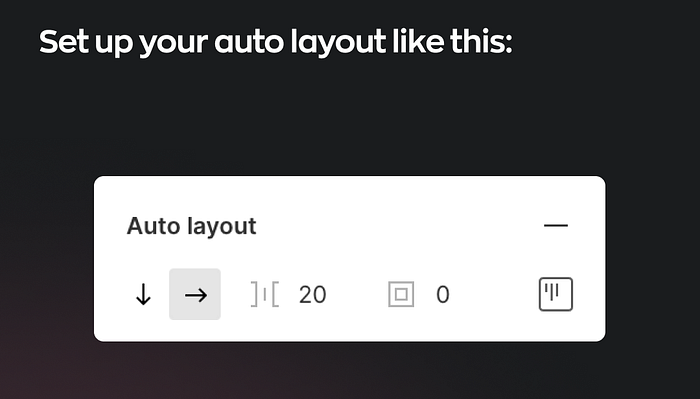Click the bracket-shaped item spacing icon
The height and width of the screenshot is (399, 700).
tap(265, 295)
